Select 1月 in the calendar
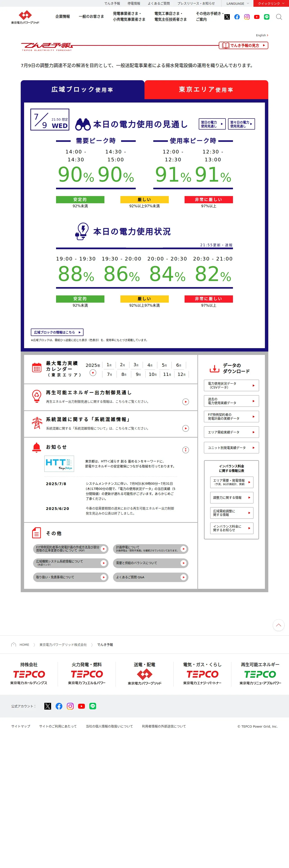 coord(109,365)
